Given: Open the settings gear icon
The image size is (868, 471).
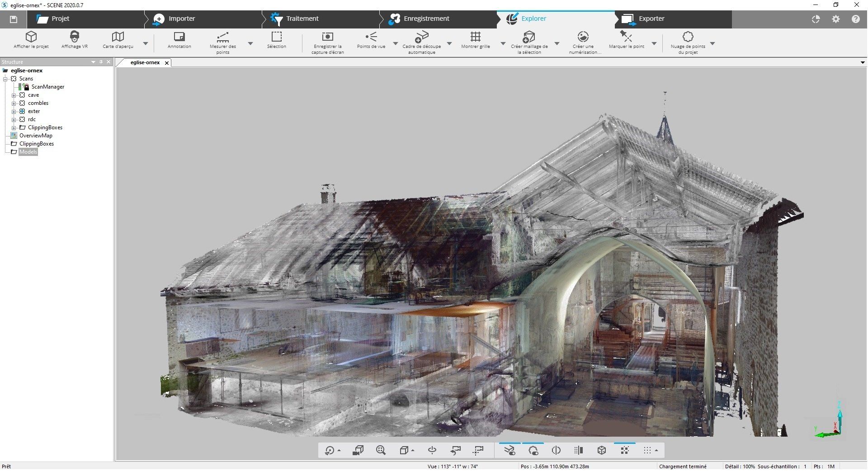Looking at the screenshot, I should [x=835, y=19].
